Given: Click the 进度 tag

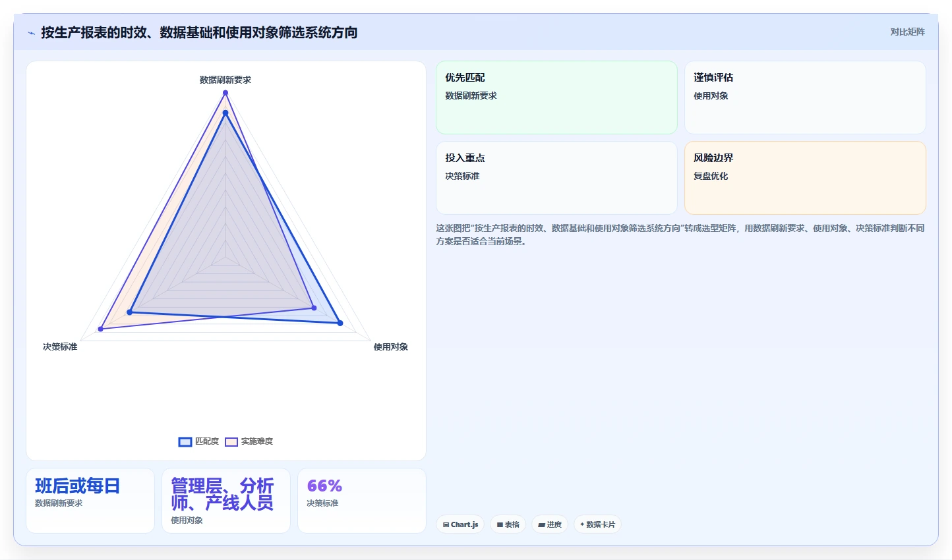Looking at the screenshot, I should [550, 524].
